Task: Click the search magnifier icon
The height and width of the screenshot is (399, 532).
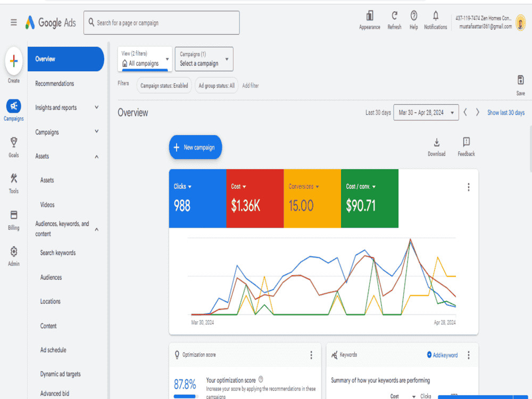Action: tap(92, 22)
